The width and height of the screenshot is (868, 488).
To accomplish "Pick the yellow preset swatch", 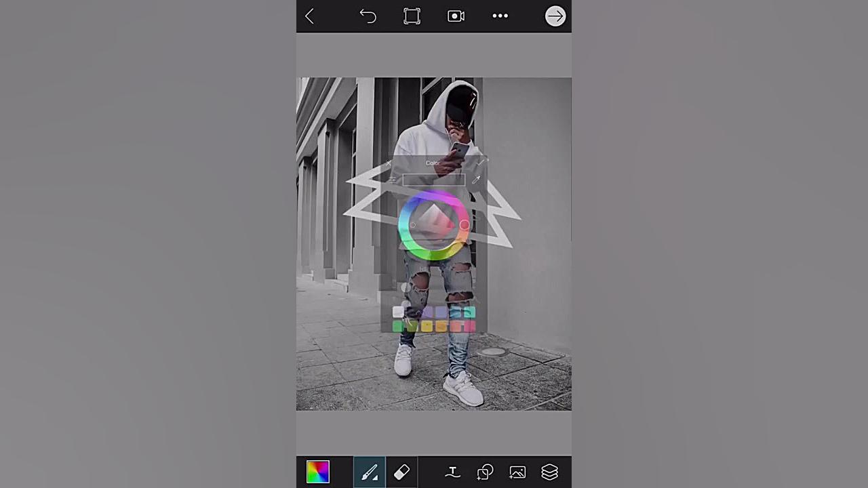I will click(x=427, y=327).
